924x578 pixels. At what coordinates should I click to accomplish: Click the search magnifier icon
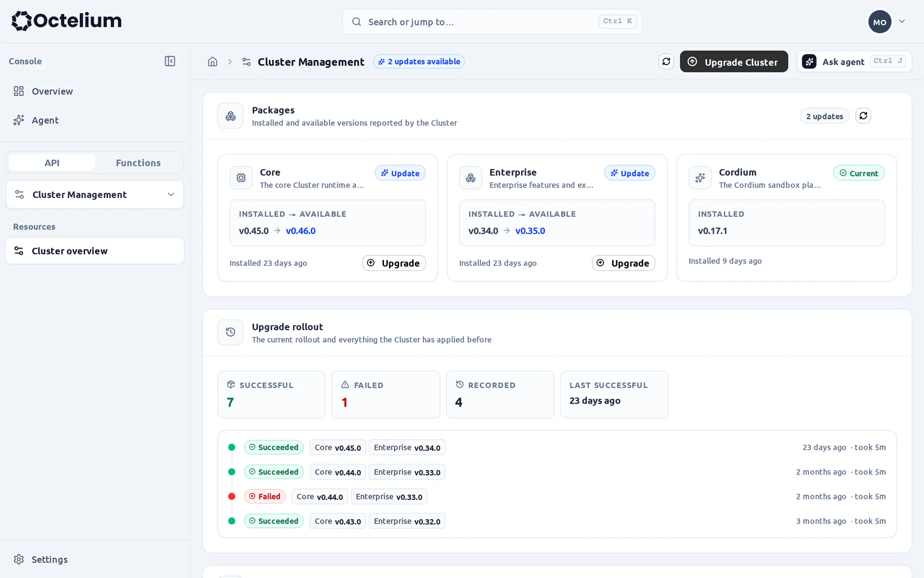point(357,22)
